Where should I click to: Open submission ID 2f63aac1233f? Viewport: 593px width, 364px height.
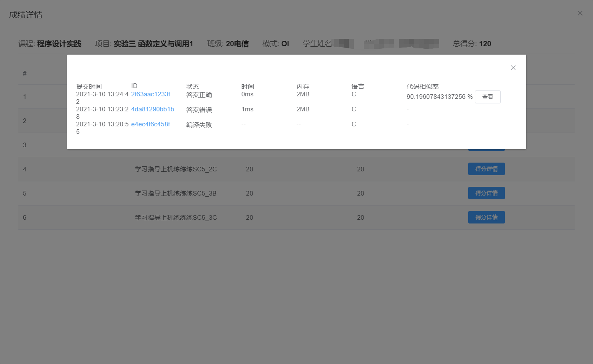[x=151, y=94]
